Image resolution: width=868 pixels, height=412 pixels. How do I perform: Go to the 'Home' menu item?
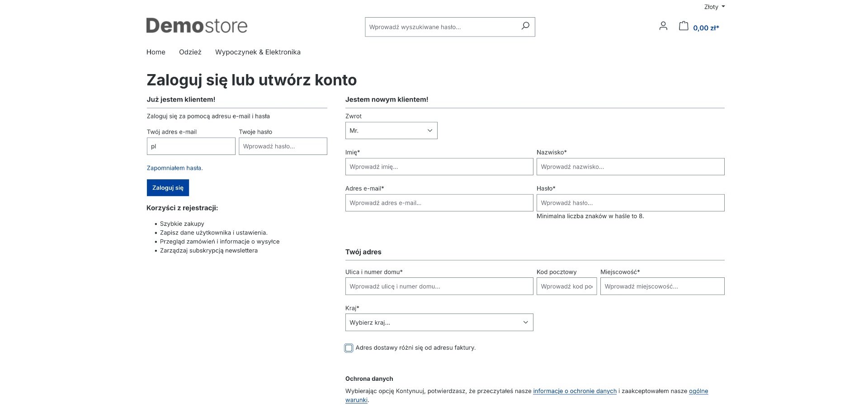(156, 52)
